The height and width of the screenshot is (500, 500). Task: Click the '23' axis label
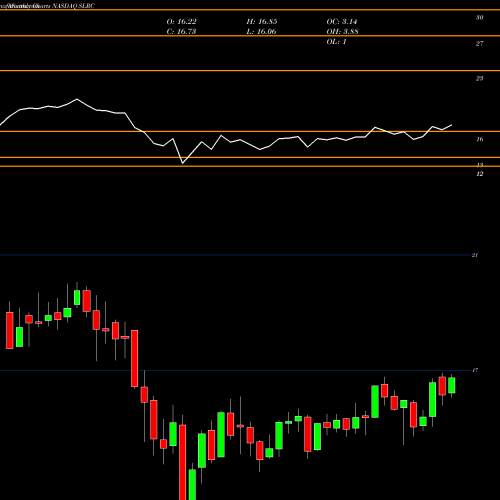coord(479,79)
